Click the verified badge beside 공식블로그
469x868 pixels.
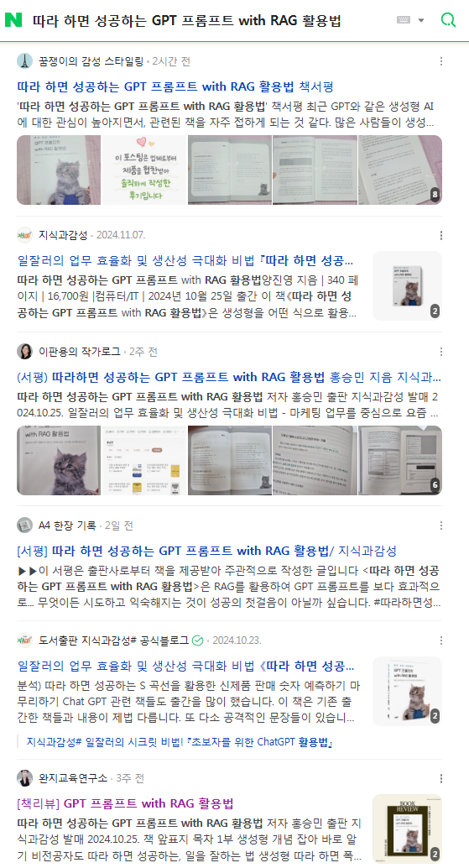[x=197, y=641]
